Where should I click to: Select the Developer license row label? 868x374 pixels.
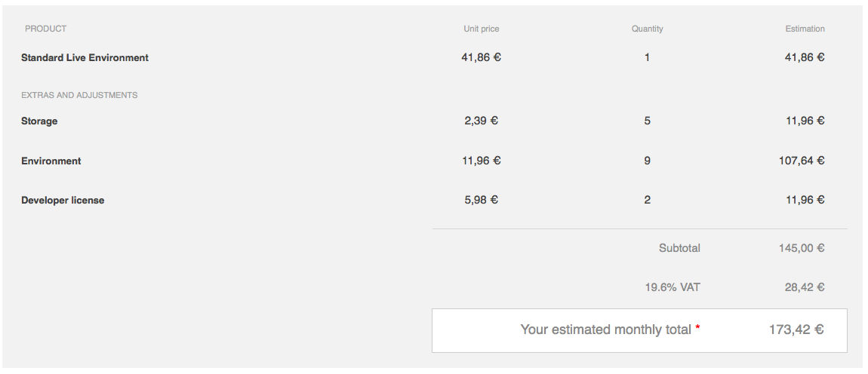click(63, 201)
